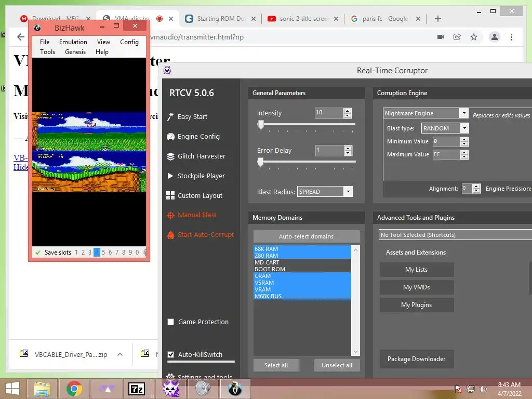The height and width of the screenshot is (399, 532).
Task: Click the Alignment value field
Action: [467, 188]
